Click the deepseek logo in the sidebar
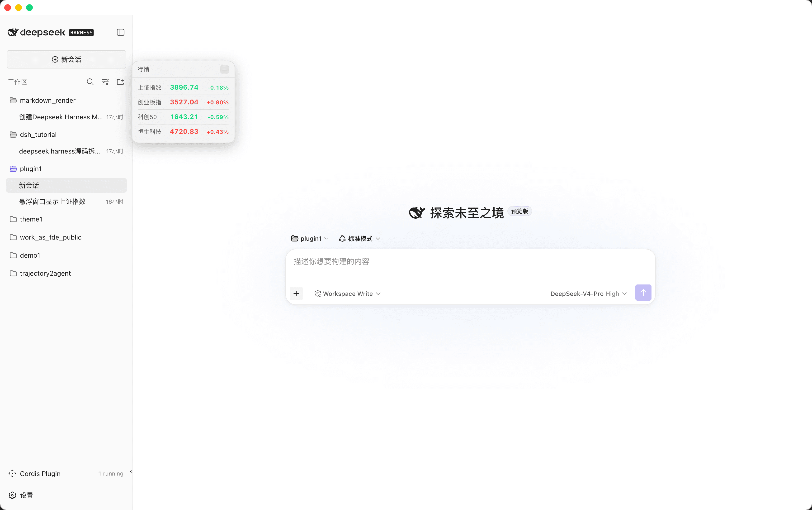Screen dimensions: 812x510 [36, 32]
